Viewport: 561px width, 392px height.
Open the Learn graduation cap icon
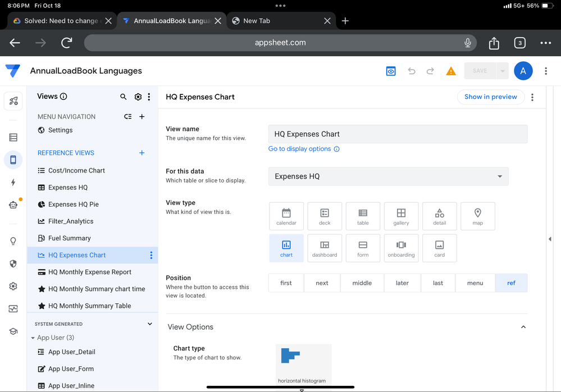(x=13, y=331)
